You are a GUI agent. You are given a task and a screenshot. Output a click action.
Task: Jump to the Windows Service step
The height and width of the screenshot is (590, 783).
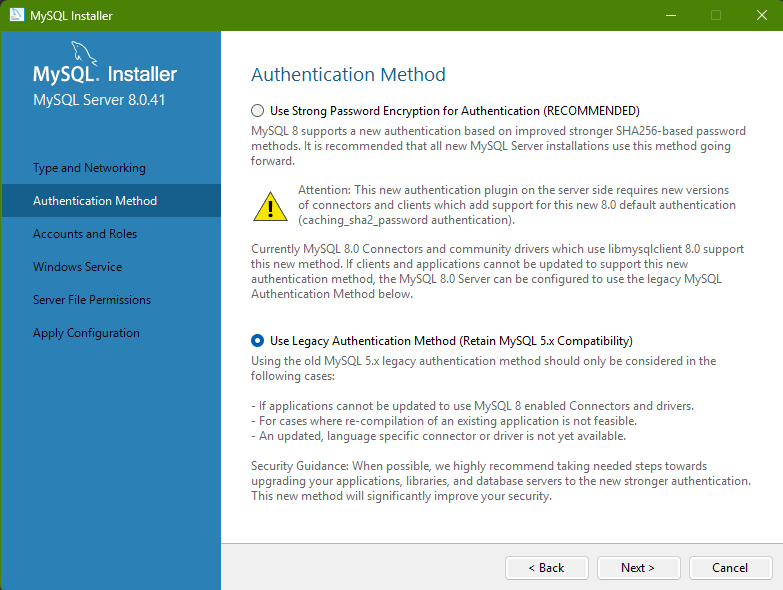click(77, 267)
